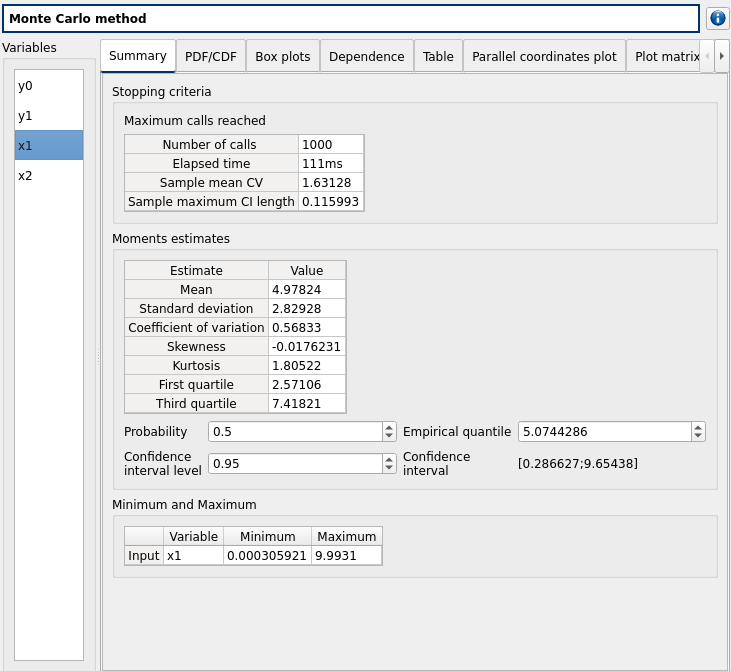The height and width of the screenshot is (671, 731).
Task: Select variable y0 in the list
Action: 49,86
